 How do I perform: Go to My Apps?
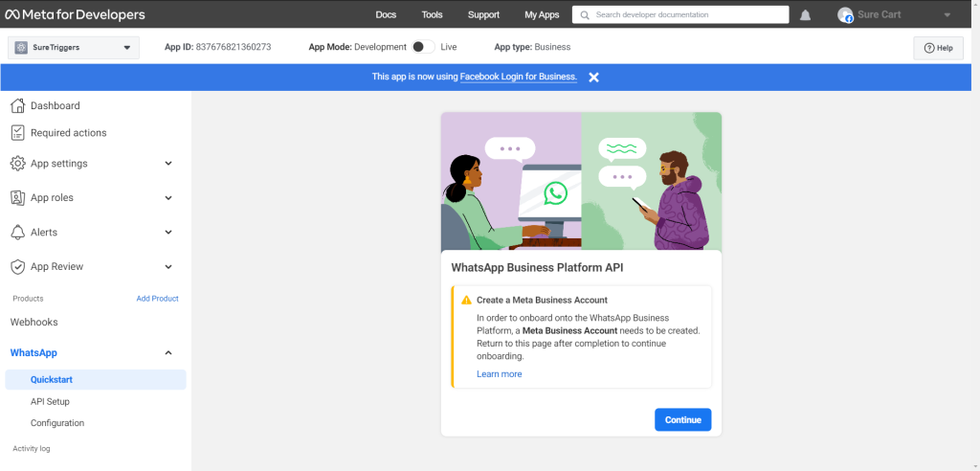542,15
